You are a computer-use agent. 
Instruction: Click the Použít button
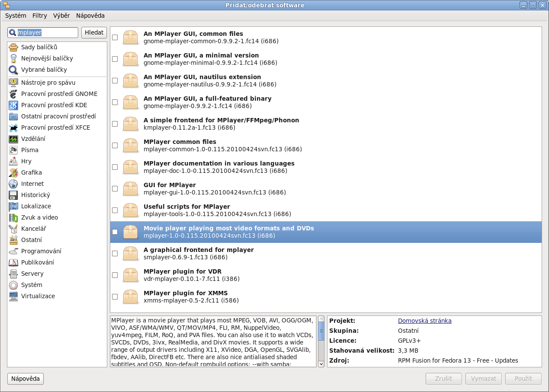(x=523, y=379)
